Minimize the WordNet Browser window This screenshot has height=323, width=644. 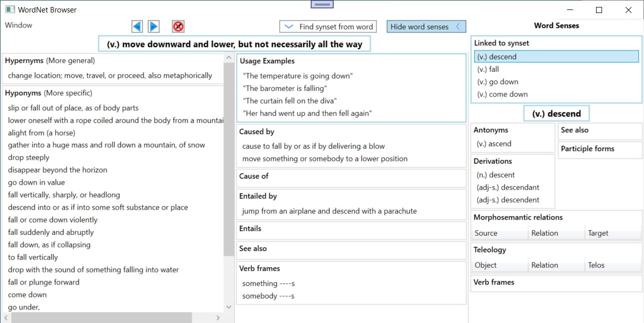coord(570,10)
